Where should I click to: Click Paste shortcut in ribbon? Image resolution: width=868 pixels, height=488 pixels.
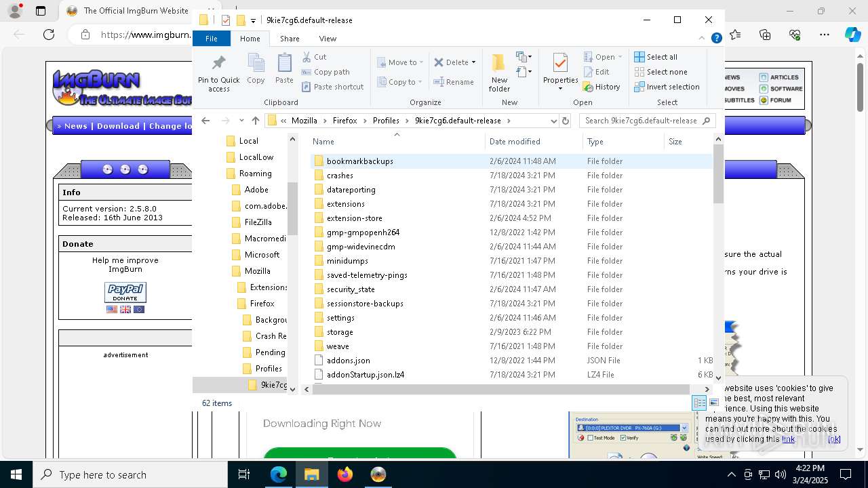[x=332, y=87]
